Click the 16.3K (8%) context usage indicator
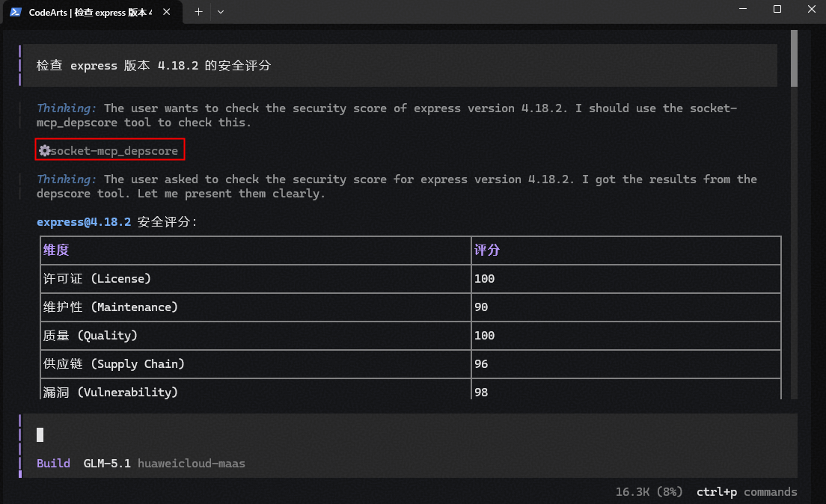Screen dimensions: 826x504 pyautogui.click(x=649, y=492)
